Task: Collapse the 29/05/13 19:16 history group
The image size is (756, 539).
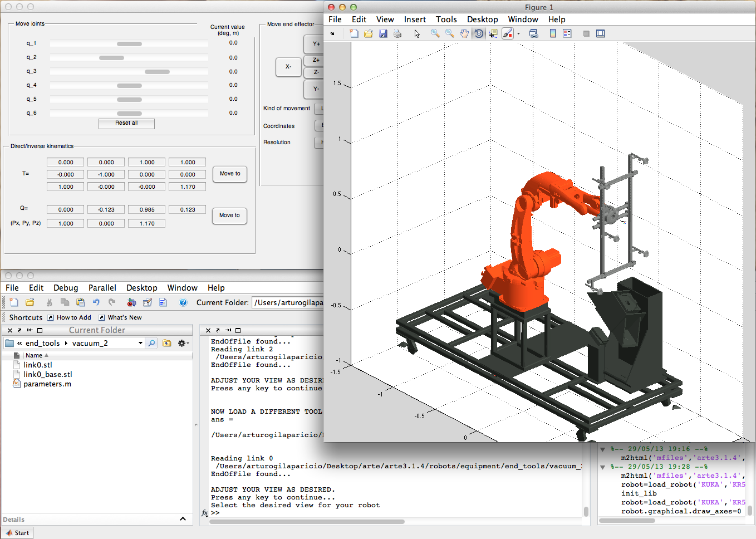Action: [x=602, y=449]
